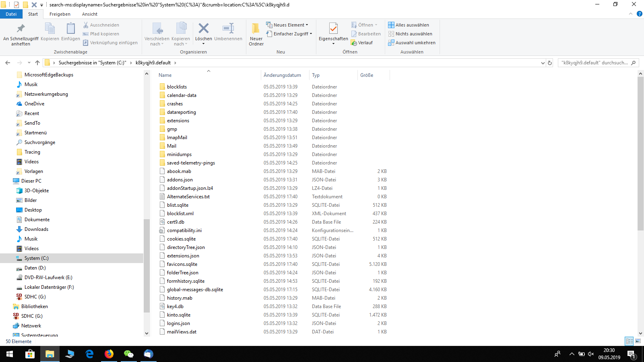This screenshot has height=362, width=644.
Task: Switch to details view mode
Action: coord(629,341)
